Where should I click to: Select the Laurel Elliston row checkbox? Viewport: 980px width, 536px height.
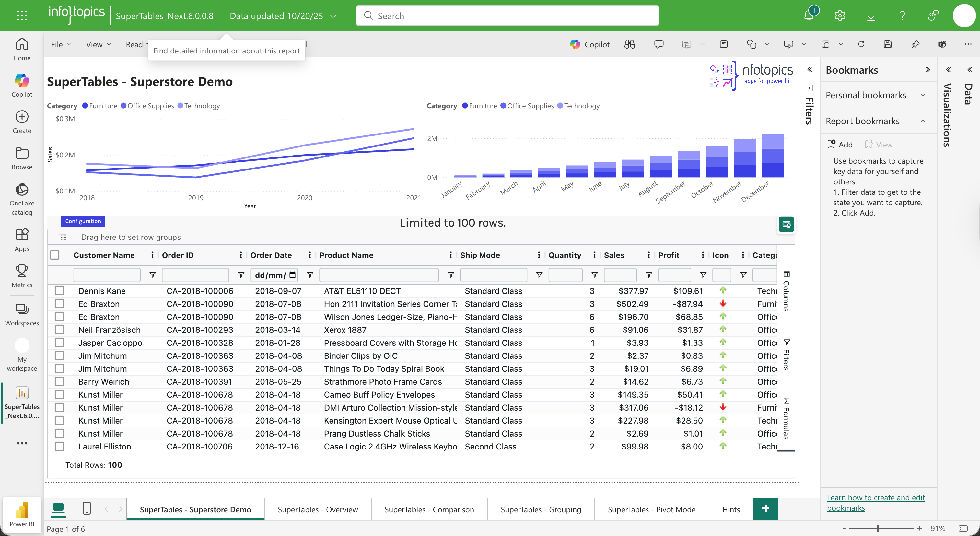click(x=59, y=446)
